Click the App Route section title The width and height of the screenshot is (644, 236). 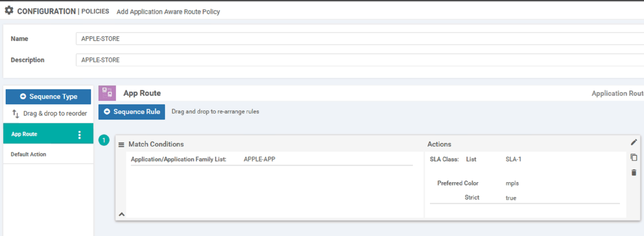point(142,93)
